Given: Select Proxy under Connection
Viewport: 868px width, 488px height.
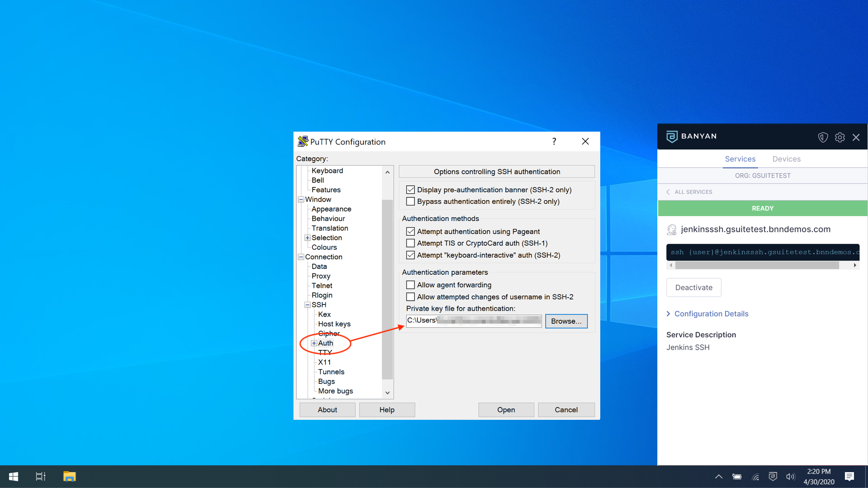Looking at the screenshot, I should [321, 276].
